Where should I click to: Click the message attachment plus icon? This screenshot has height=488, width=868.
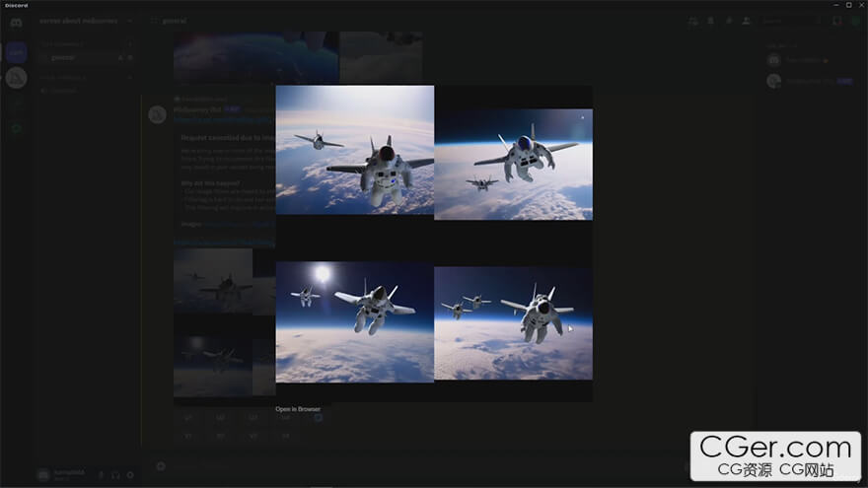pos(161,466)
